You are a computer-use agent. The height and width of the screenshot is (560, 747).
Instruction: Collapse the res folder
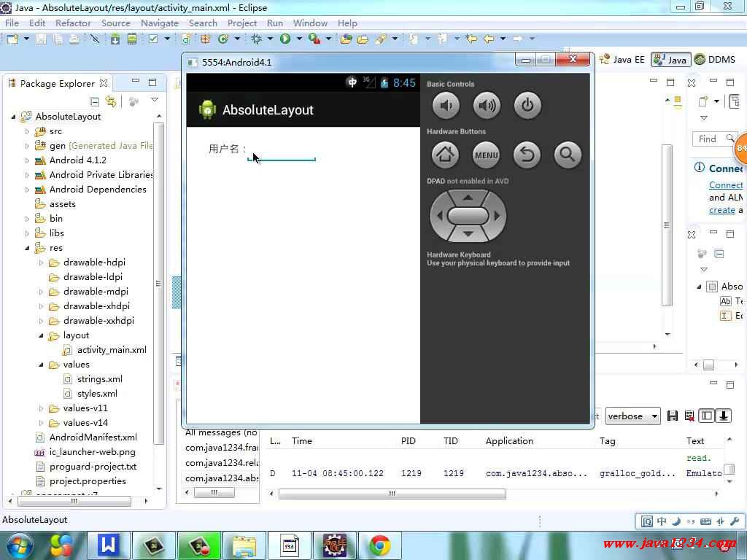(x=27, y=248)
